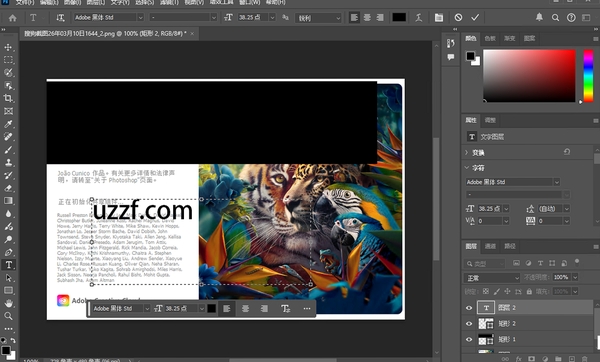
Task: Click the text color swatch in options bar
Action: [399, 17]
